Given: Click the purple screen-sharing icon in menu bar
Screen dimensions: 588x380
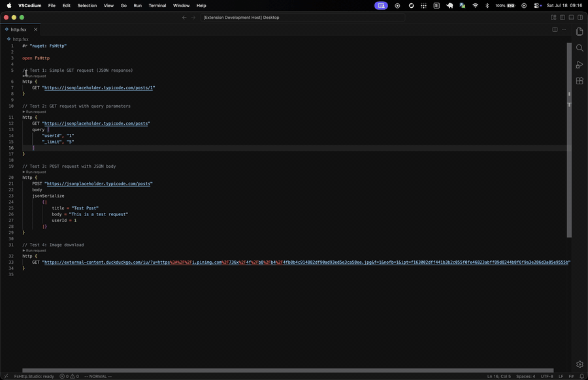Looking at the screenshot, I should pyautogui.click(x=381, y=6).
